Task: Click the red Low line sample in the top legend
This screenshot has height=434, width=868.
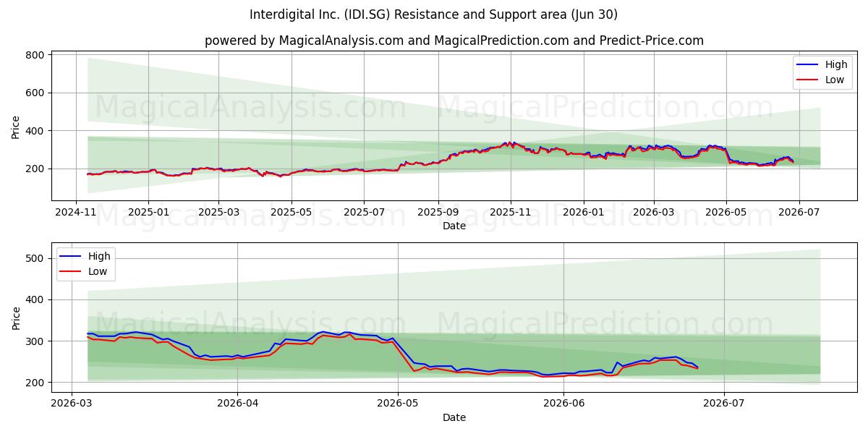Action: click(809, 80)
